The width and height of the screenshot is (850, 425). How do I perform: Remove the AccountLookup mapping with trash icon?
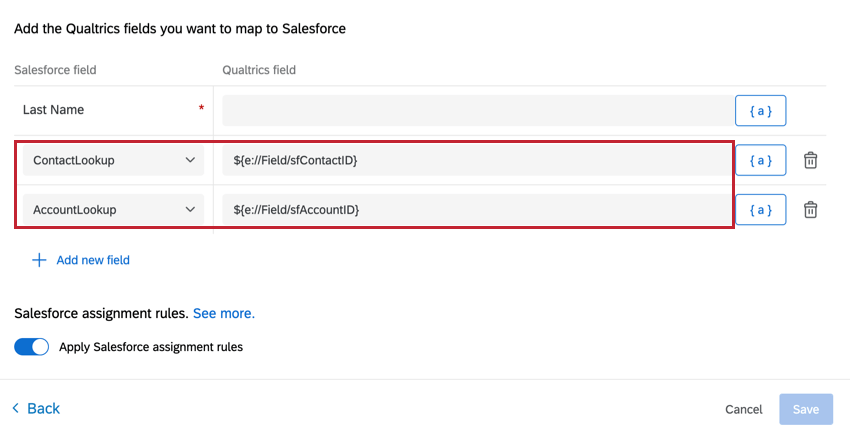tap(812, 210)
